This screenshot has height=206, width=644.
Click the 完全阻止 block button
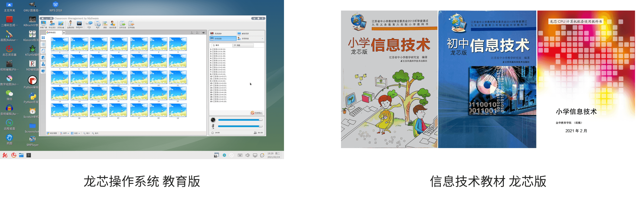(256, 113)
